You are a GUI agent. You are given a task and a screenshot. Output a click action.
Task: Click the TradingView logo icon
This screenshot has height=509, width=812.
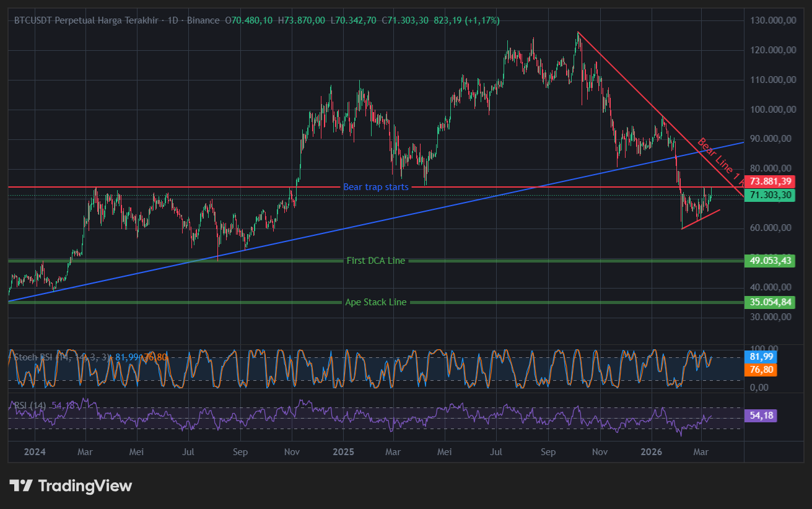(21, 486)
